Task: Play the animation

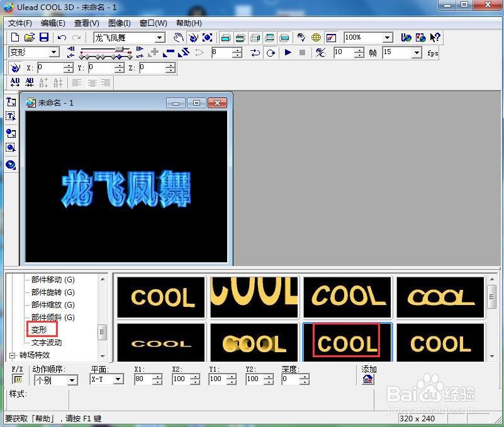Action: click(x=288, y=52)
